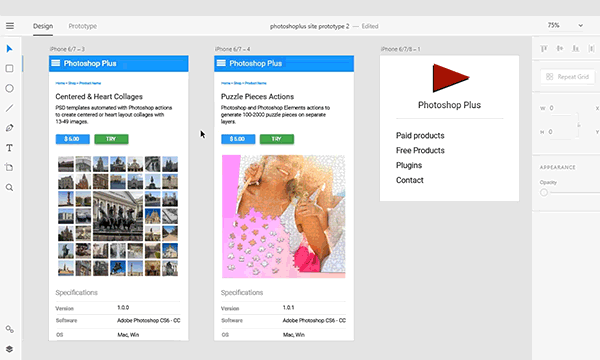
Task: Click version value '1.0.0'
Action: point(123,308)
